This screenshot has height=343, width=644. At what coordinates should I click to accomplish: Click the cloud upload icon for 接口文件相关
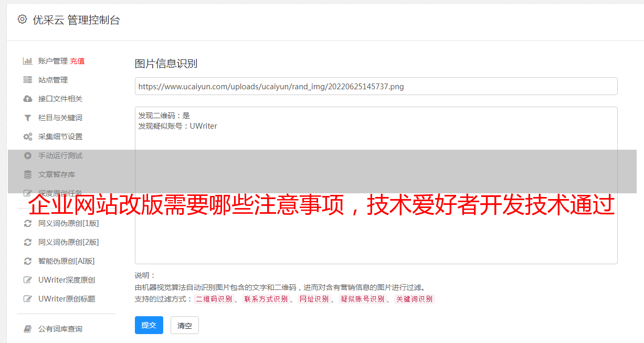28,99
